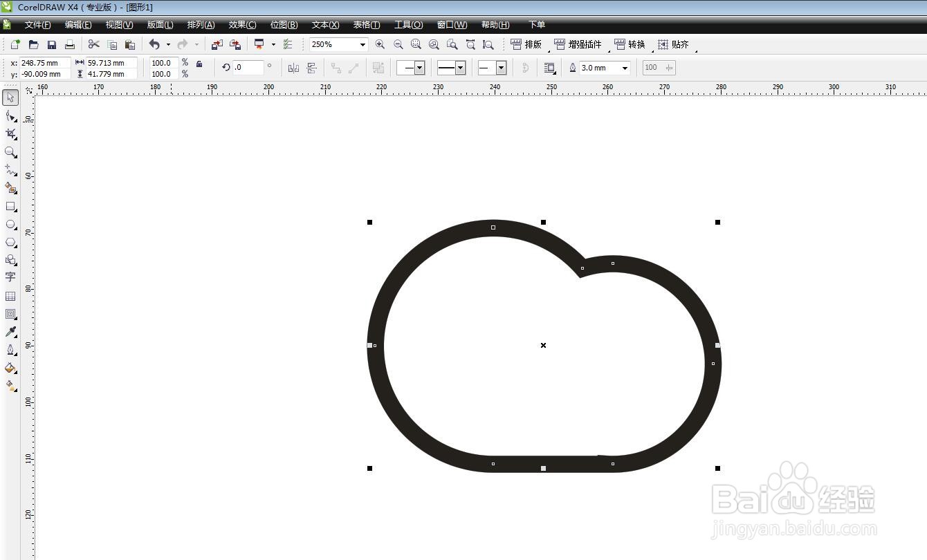Image resolution: width=927 pixels, height=560 pixels.
Task: Paste from clipboard
Action: [130, 44]
